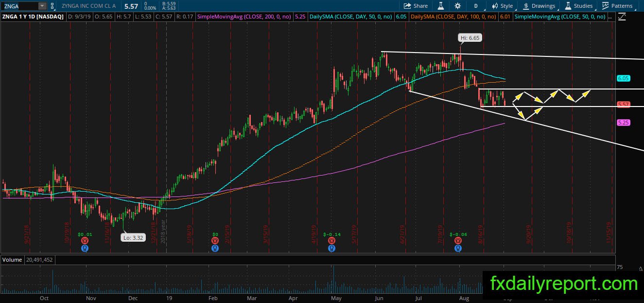Click the magenta 5.25 price axis bubble
Image resolution: width=644 pixels, height=303 pixels.
pyautogui.click(x=623, y=123)
